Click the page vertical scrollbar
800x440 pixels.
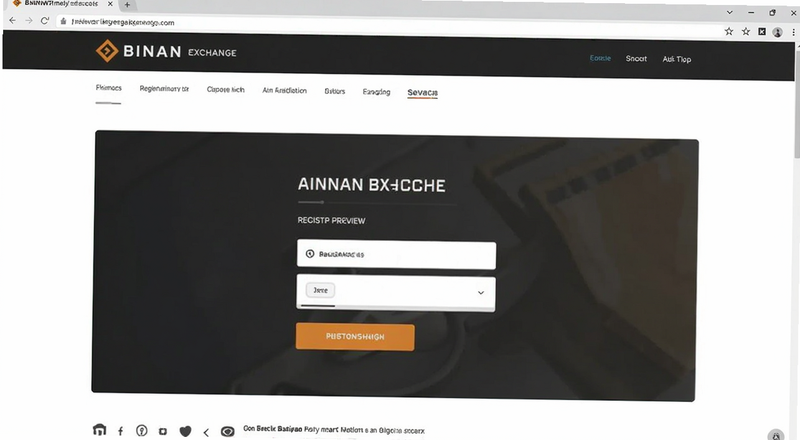(x=797, y=102)
